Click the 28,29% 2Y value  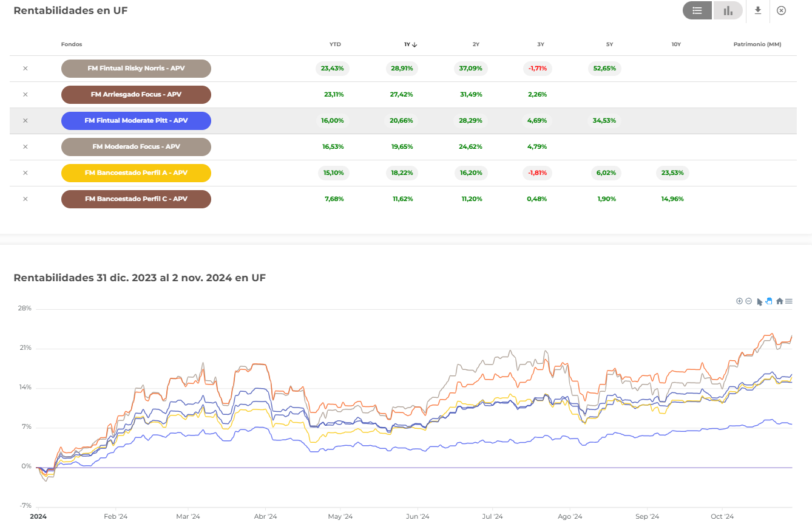pyautogui.click(x=471, y=121)
